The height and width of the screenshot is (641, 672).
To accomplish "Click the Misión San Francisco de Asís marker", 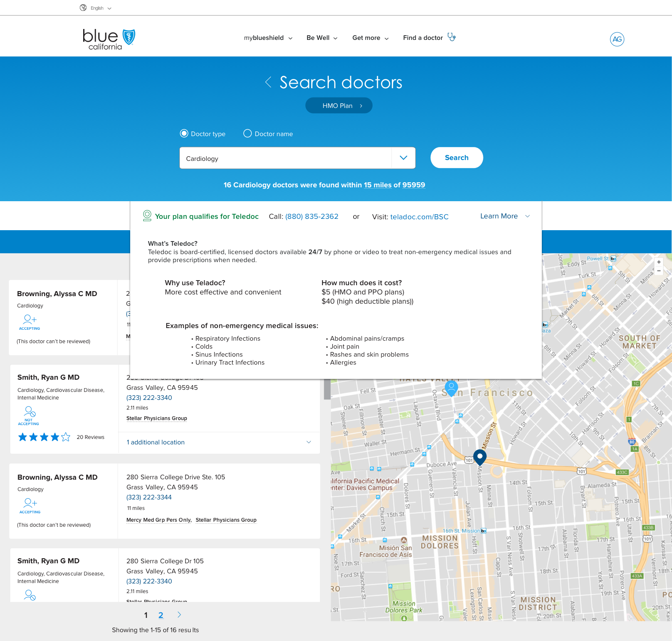I will coord(404,540).
